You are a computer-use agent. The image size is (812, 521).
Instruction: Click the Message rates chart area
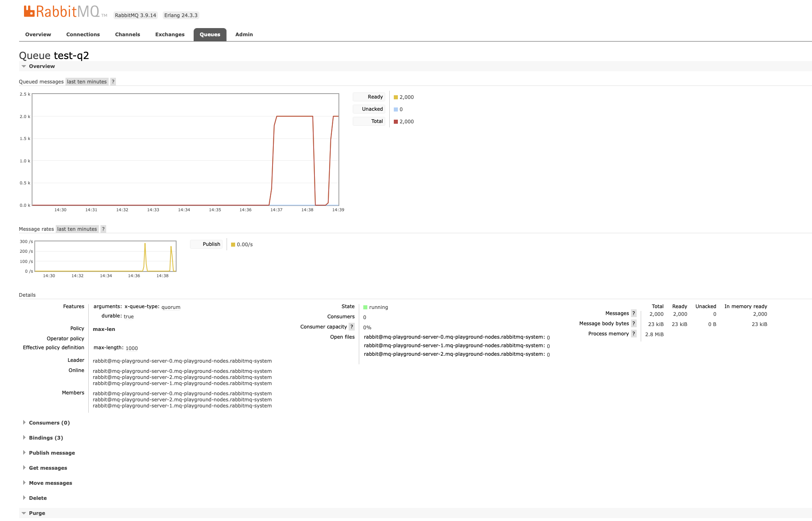tap(105, 256)
